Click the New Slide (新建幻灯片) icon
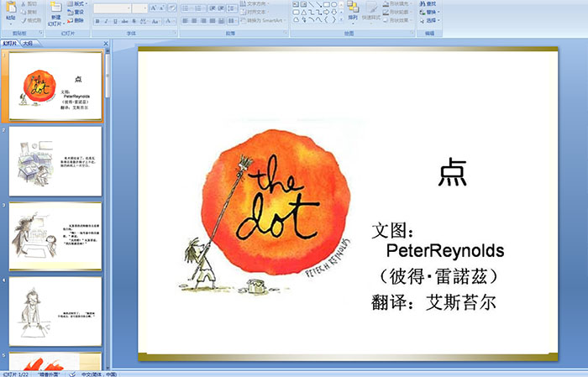This screenshot has height=377, width=588. click(56, 8)
